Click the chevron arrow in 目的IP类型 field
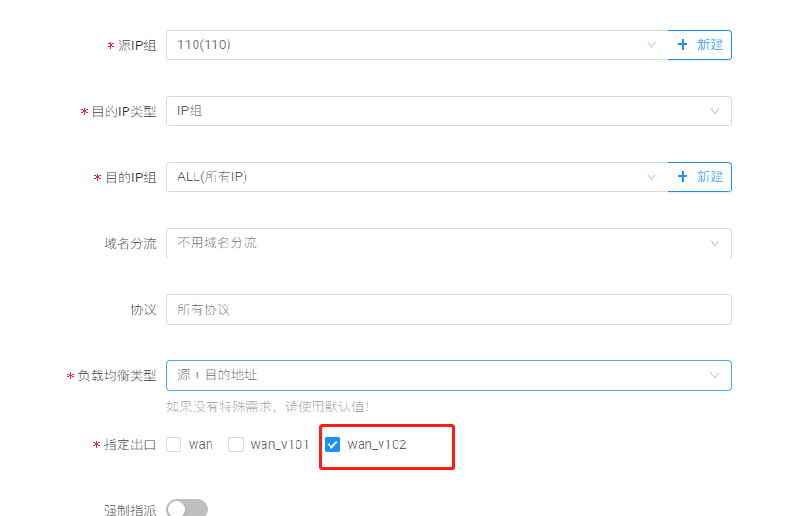The image size is (812, 516). tap(715, 111)
